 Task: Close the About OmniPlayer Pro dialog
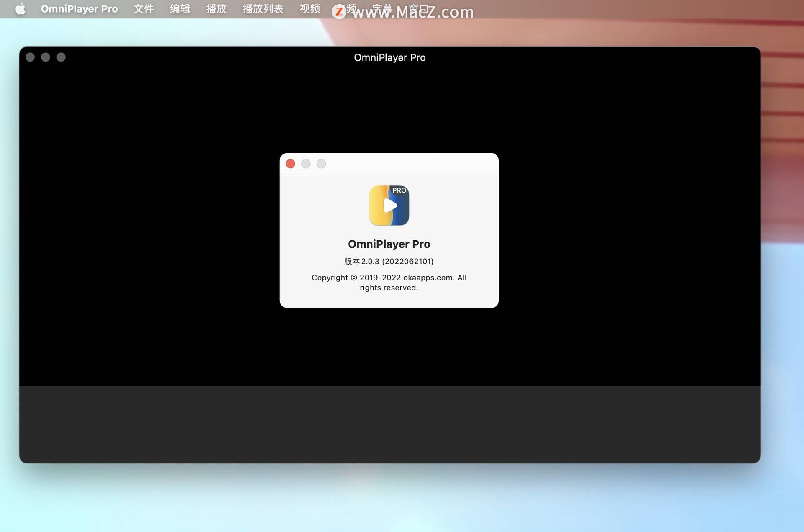coord(290,164)
